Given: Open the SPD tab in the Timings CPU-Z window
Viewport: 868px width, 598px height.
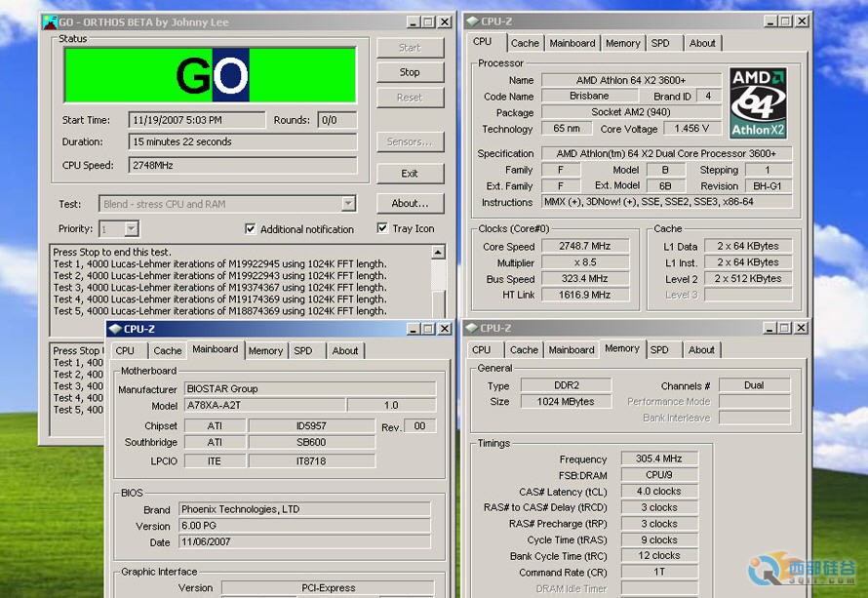Looking at the screenshot, I should click(x=659, y=350).
